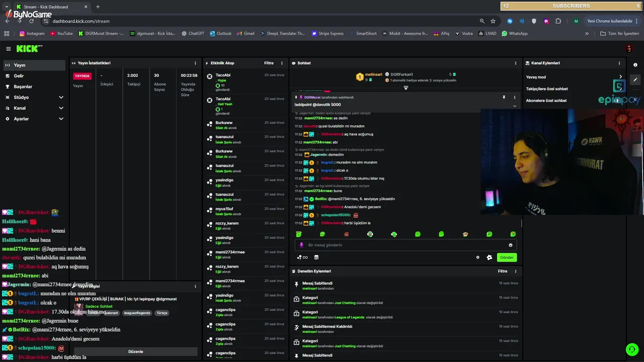Open Filtre in Etkinlik Akışı panel
644x362 pixels.
click(x=269, y=63)
